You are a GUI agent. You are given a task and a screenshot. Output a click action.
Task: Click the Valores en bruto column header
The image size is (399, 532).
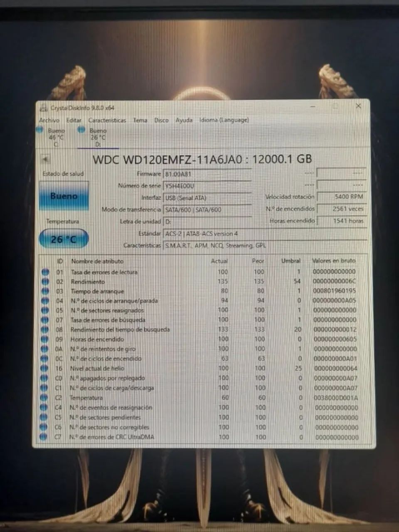(x=334, y=261)
